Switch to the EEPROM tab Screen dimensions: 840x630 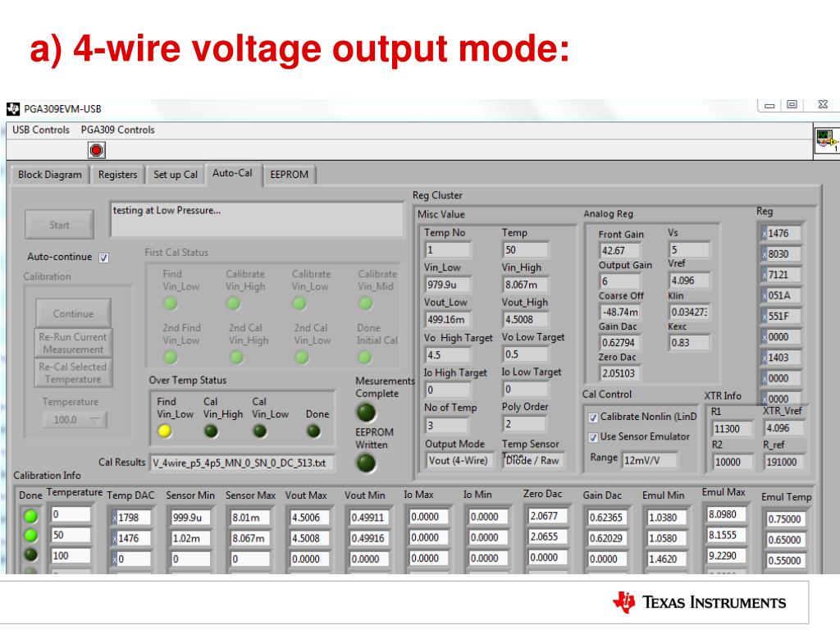290,175
